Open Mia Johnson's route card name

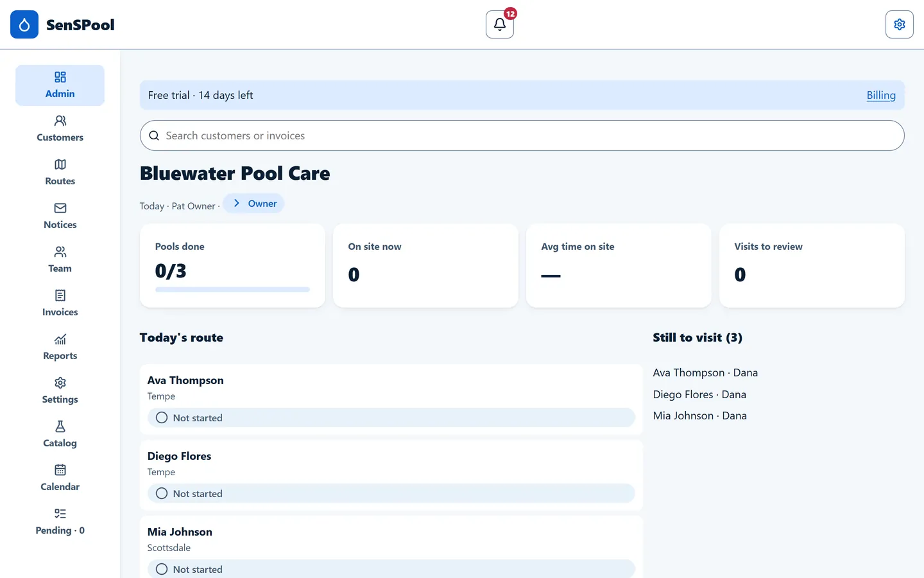(180, 532)
